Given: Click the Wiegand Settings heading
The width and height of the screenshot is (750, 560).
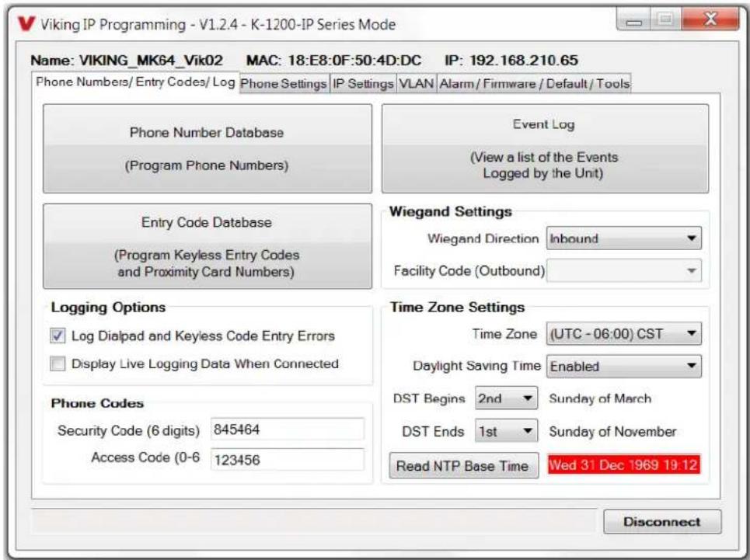Looking at the screenshot, I should pyautogui.click(x=451, y=211).
